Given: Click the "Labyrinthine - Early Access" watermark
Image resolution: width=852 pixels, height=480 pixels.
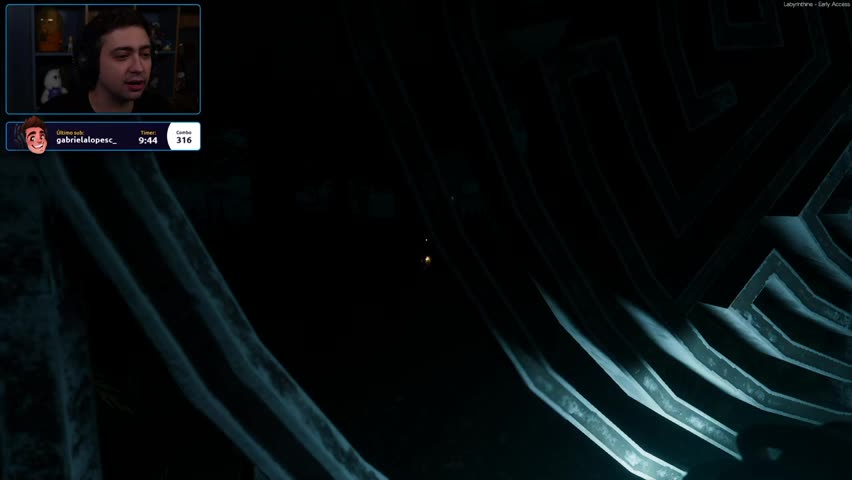Looking at the screenshot, I should 817,4.
